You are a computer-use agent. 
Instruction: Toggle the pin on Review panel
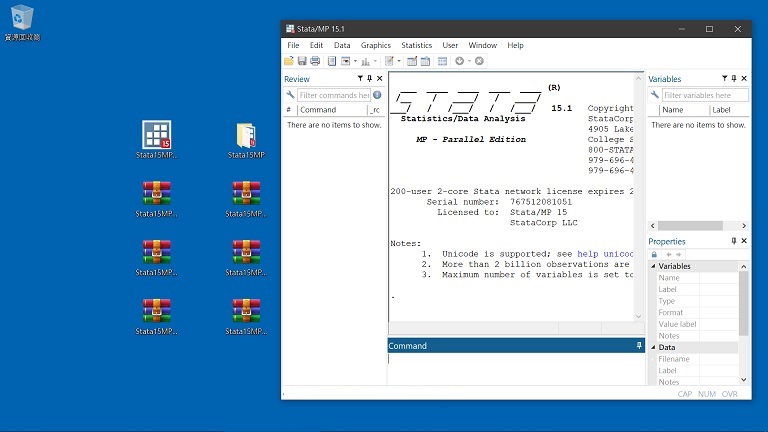tap(369, 79)
